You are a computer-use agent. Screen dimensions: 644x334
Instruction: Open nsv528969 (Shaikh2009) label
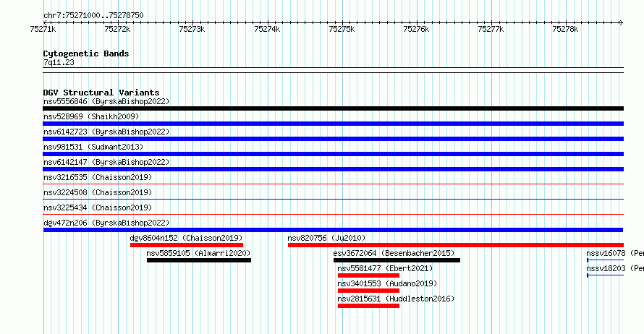coord(91,116)
